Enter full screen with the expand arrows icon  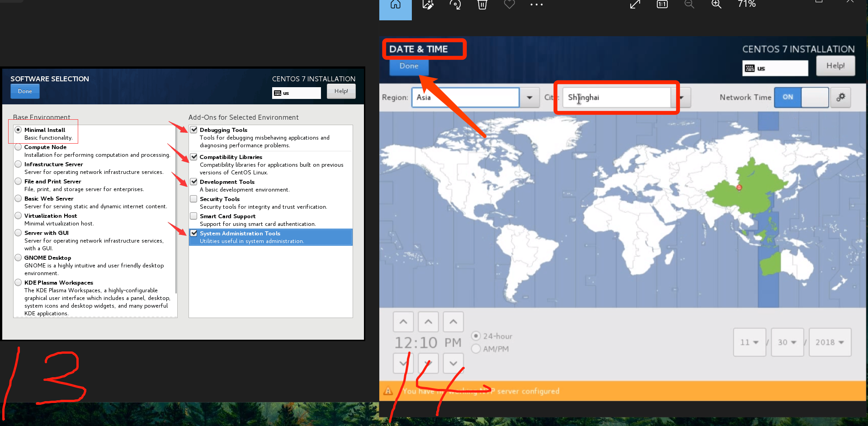pos(635,5)
